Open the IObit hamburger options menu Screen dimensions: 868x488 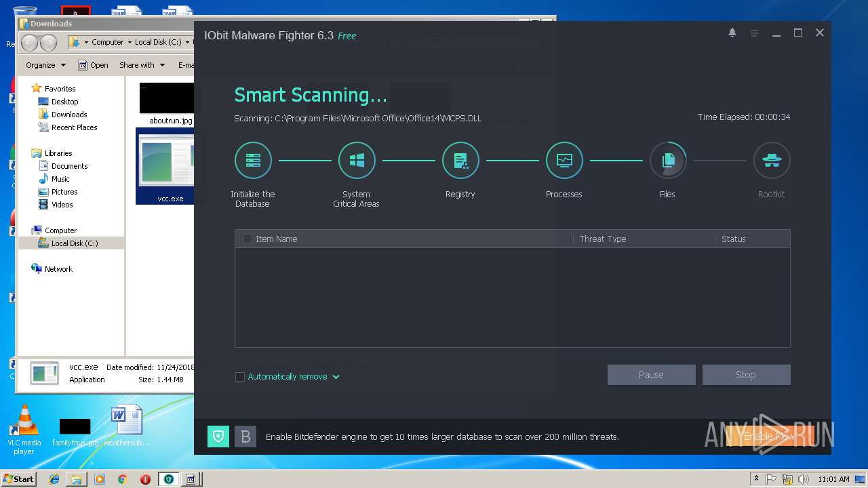pyautogui.click(x=754, y=33)
